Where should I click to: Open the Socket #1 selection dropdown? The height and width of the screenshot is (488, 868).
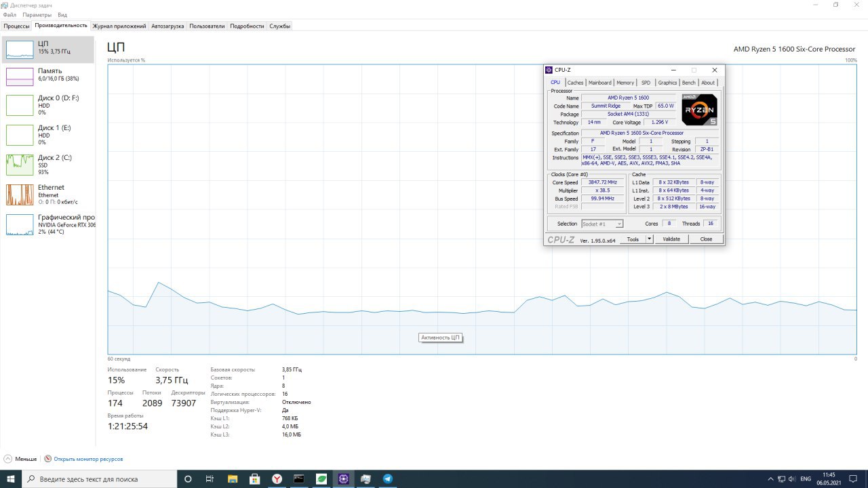[x=602, y=224]
